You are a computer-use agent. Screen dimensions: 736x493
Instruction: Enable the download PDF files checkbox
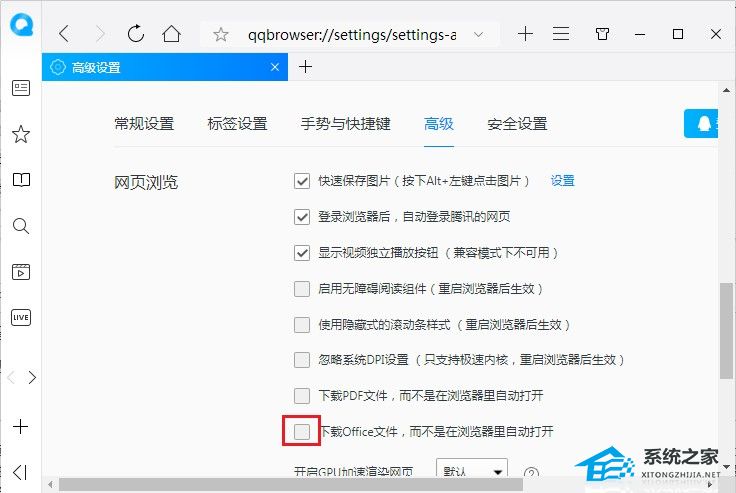(302, 396)
